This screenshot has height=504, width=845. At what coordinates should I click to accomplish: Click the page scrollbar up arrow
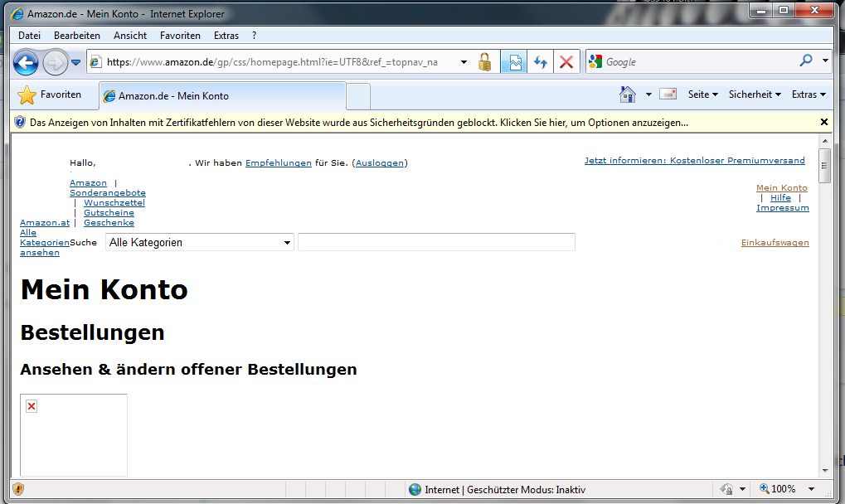pyautogui.click(x=824, y=141)
